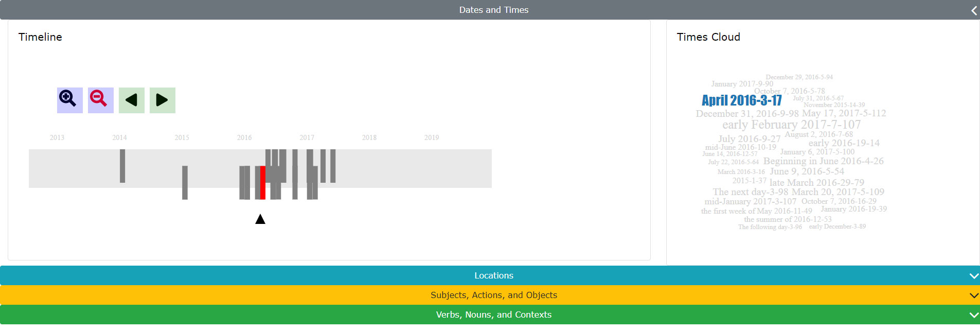The image size is (980, 331).
Task: Click 'late March 2016-29-79' cloud term
Action: tap(816, 183)
